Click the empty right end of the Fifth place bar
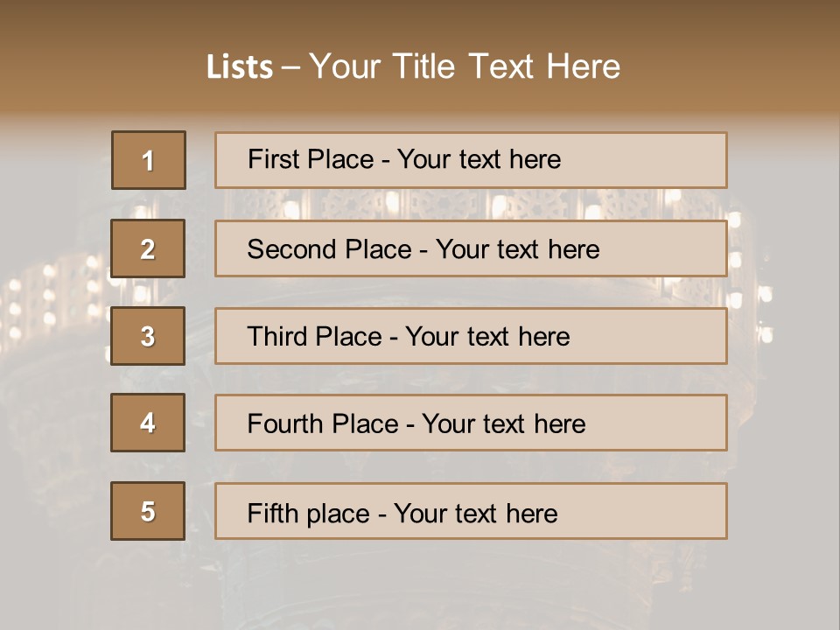This screenshot has height=630, width=840. [x=665, y=511]
